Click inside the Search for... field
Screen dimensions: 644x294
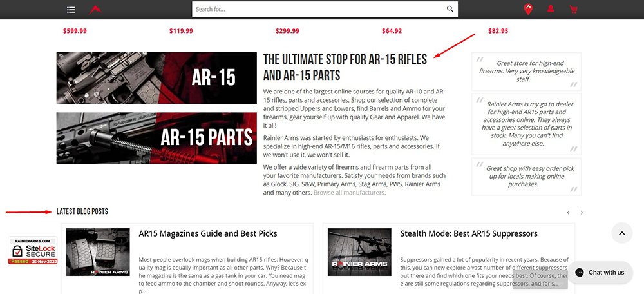coord(319,10)
